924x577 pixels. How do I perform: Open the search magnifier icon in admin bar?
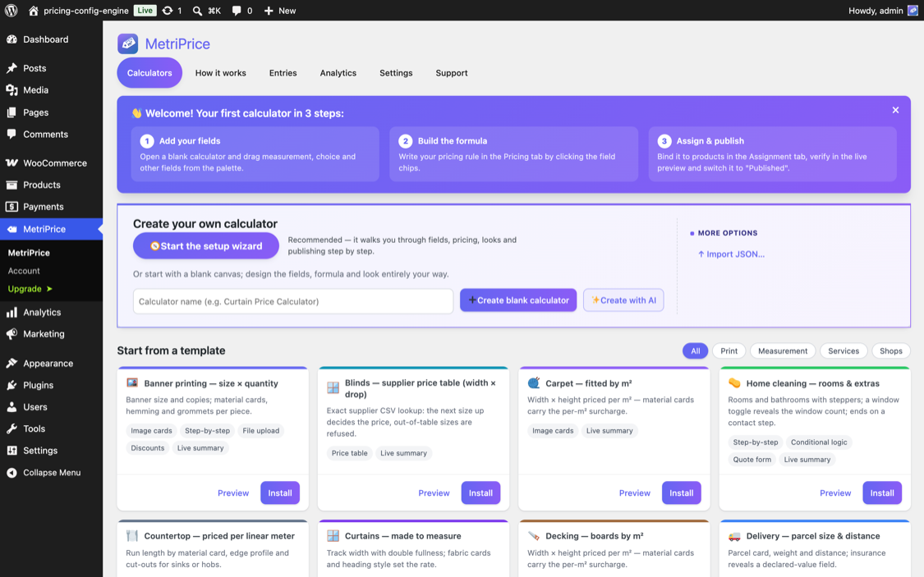coord(197,11)
